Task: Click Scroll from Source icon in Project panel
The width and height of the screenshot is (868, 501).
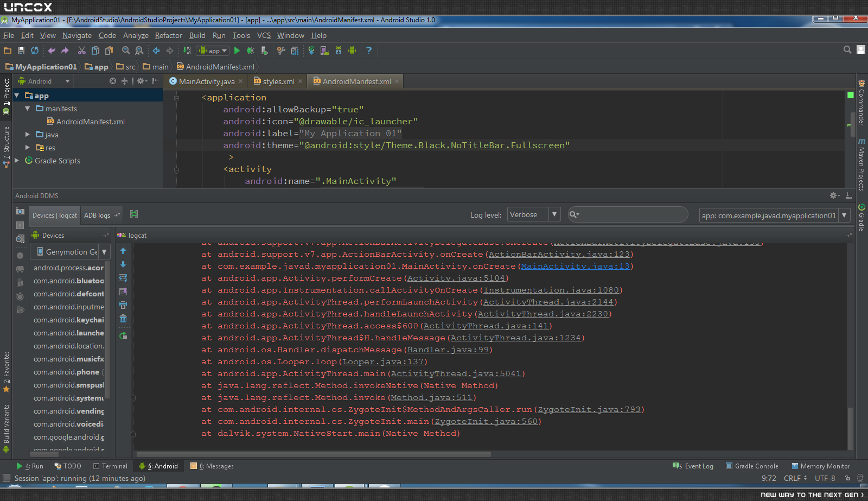Action: coord(113,81)
